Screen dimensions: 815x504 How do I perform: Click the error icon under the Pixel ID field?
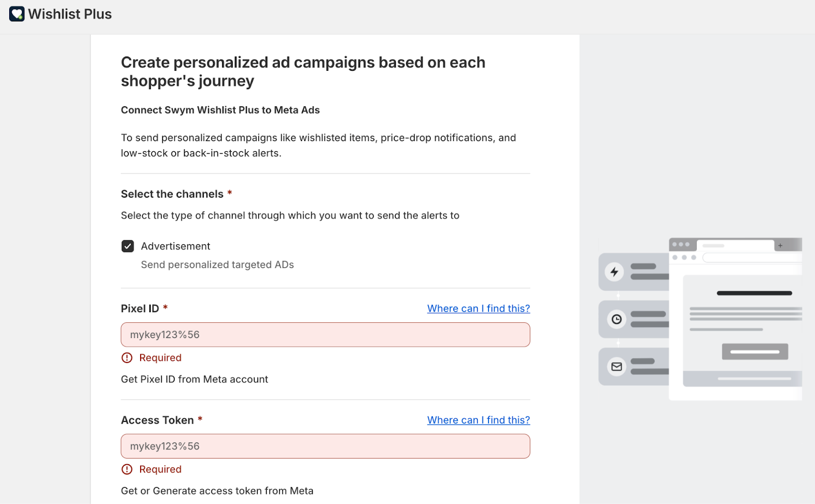click(127, 358)
